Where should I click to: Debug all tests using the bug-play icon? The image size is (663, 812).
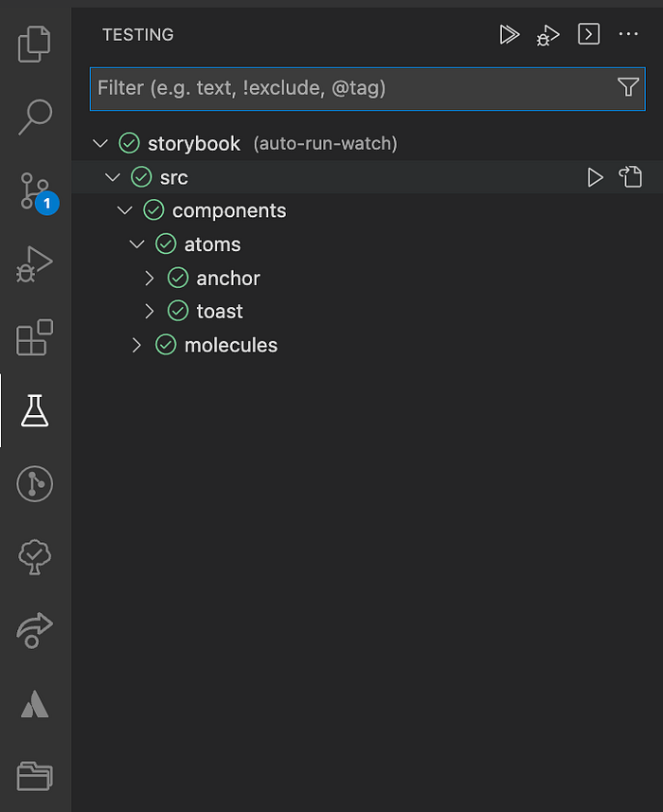click(548, 35)
